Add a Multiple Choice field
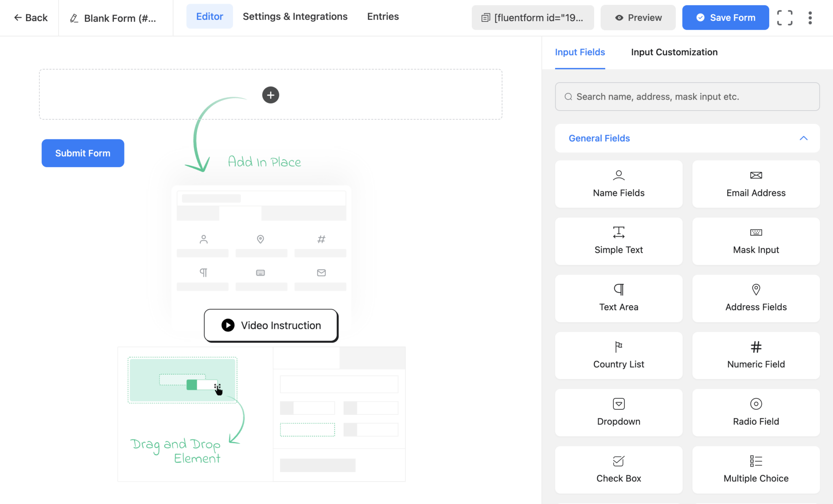Image resolution: width=833 pixels, height=504 pixels. tap(756, 470)
